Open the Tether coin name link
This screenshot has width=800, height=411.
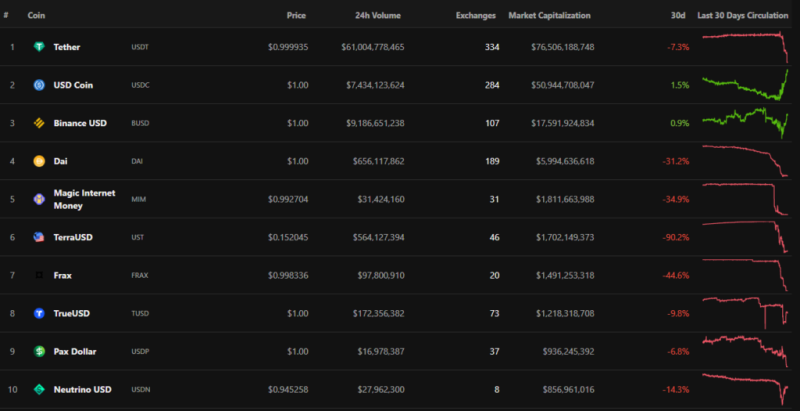(67, 47)
